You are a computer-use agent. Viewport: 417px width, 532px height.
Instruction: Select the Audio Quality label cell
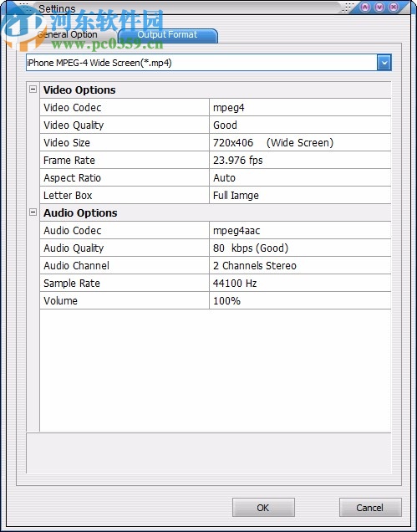tap(125, 248)
